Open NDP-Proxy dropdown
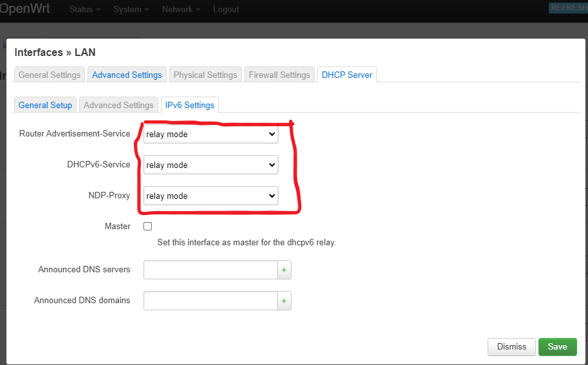Image resolution: width=588 pixels, height=365 pixels. pyautogui.click(x=211, y=196)
